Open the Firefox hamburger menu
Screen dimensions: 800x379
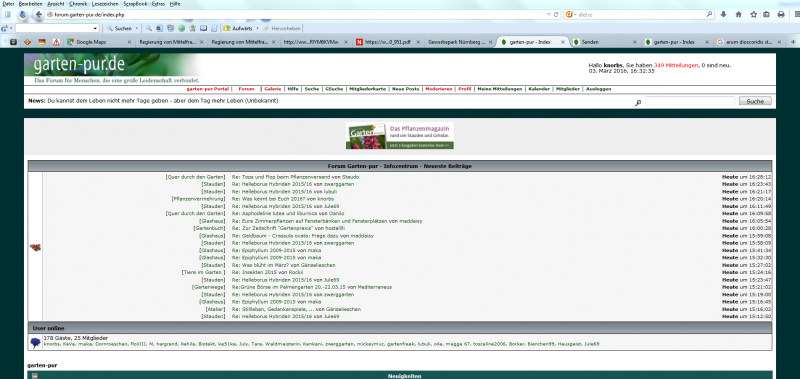click(796, 15)
